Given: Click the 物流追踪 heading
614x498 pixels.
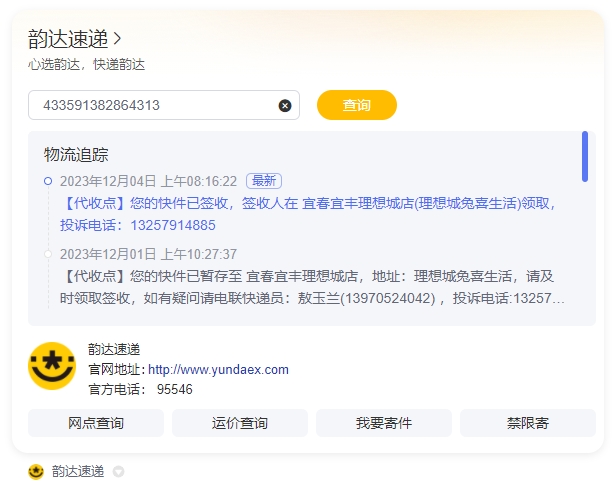Looking at the screenshot, I should point(76,155).
